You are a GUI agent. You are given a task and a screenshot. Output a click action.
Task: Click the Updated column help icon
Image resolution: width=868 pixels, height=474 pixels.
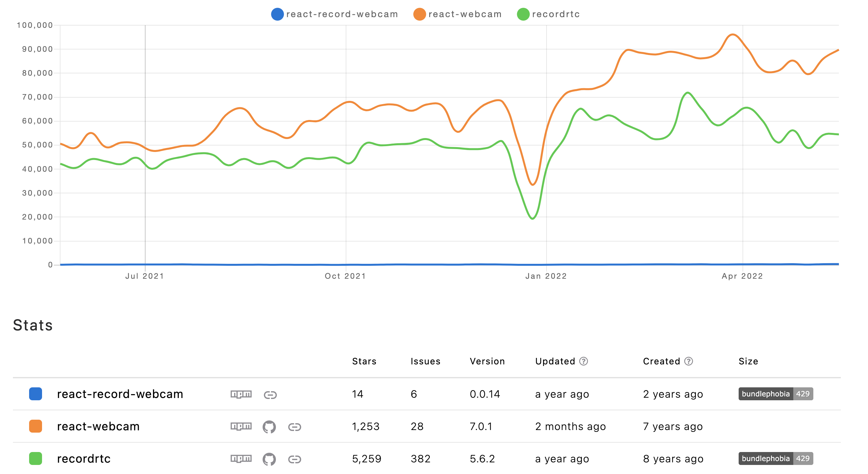[583, 361]
